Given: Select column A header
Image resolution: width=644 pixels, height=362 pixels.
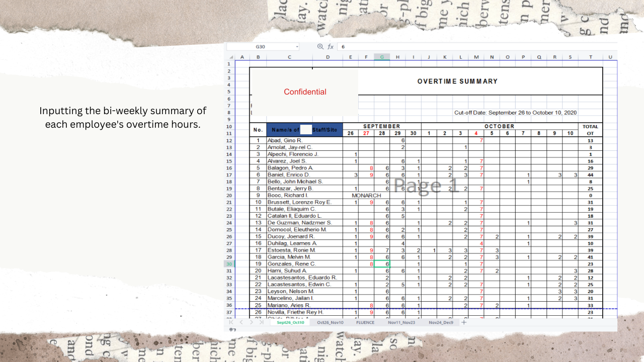Looking at the screenshot, I should (242, 57).
